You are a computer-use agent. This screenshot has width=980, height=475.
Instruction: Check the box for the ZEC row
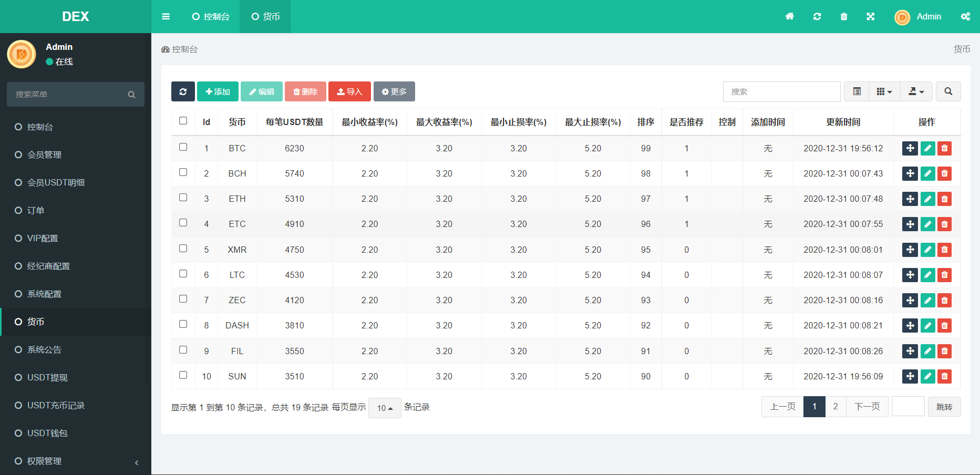pos(183,299)
